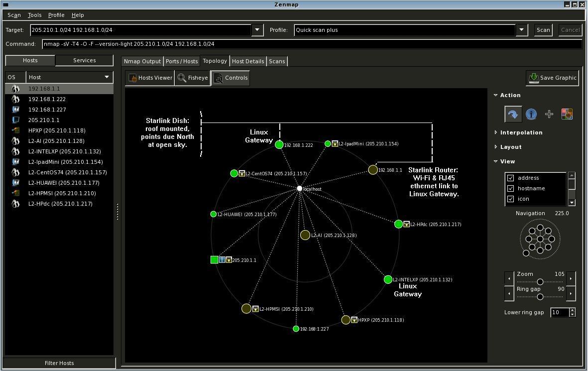588x371 pixels.
Task: Switch the side list to Hosts
Action: [30, 60]
